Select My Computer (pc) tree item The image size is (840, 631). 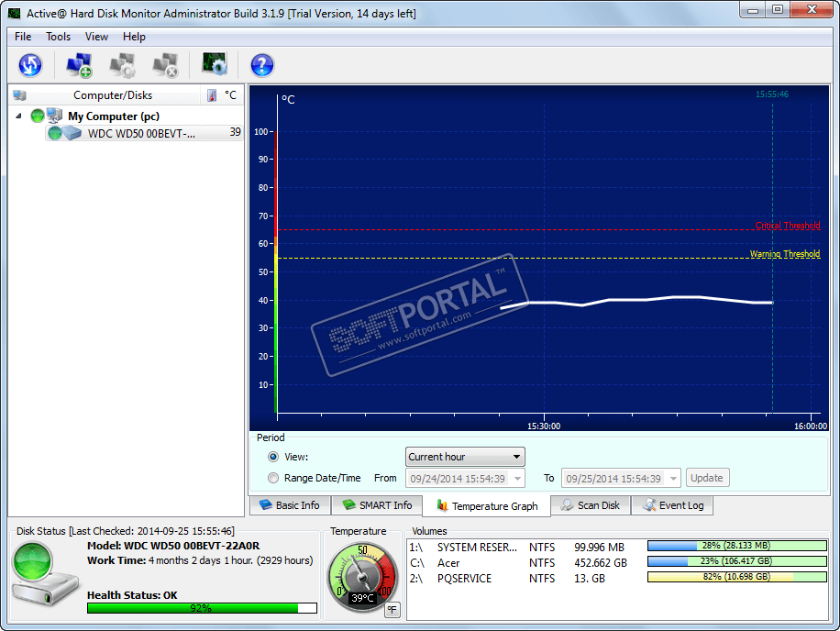click(114, 116)
